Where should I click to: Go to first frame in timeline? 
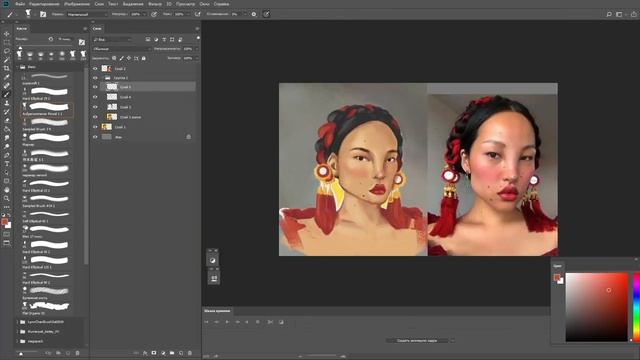click(207, 322)
